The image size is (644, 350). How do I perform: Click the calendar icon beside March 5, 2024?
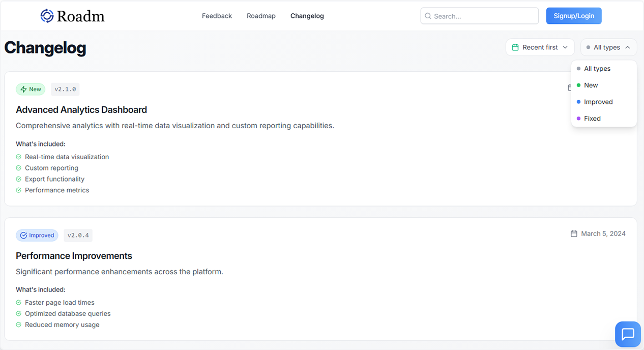[x=573, y=233]
